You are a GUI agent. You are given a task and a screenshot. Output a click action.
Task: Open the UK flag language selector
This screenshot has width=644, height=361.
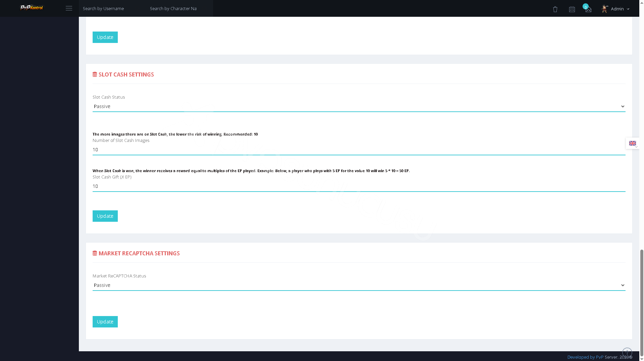[x=633, y=143]
